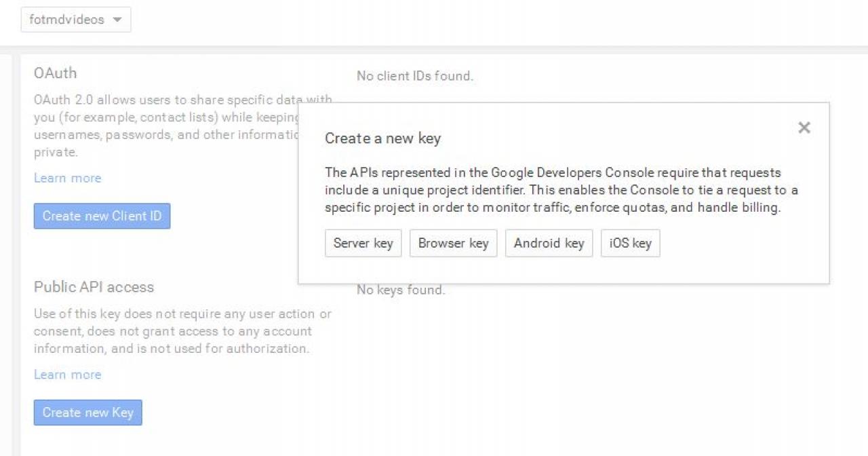The image size is (868, 456).
Task: Click the Create a new key dialog title
Action: tap(382, 138)
